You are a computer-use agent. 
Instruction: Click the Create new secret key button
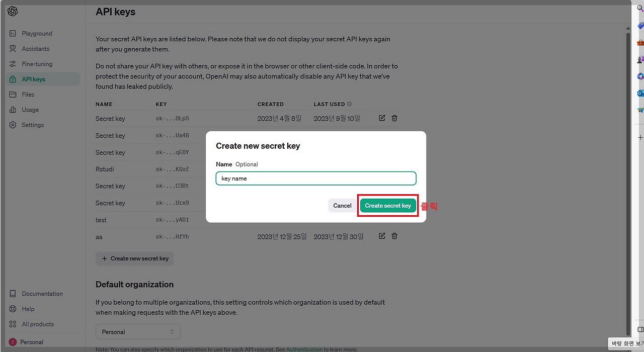tap(135, 258)
